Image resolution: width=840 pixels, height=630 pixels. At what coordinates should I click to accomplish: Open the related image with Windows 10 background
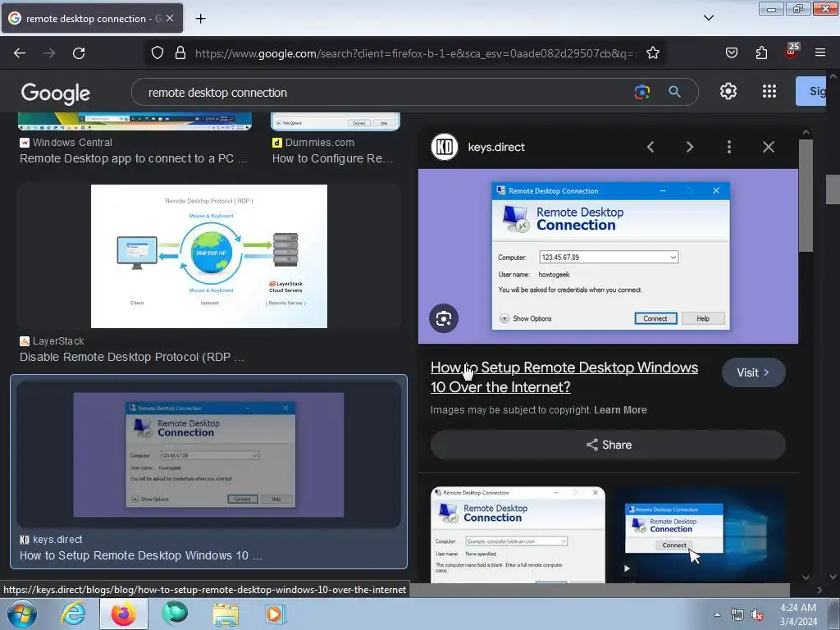[699, 535]
